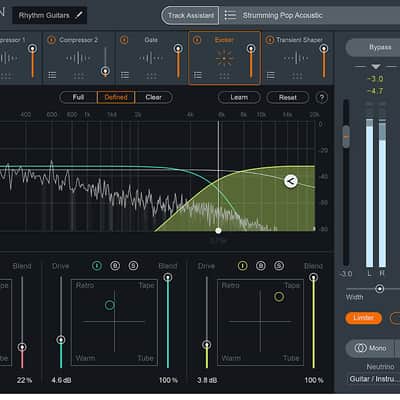Open Neutrino Guitar / Instrument dropdown
The width and height of the screenshot is (400, 400).
373,379
